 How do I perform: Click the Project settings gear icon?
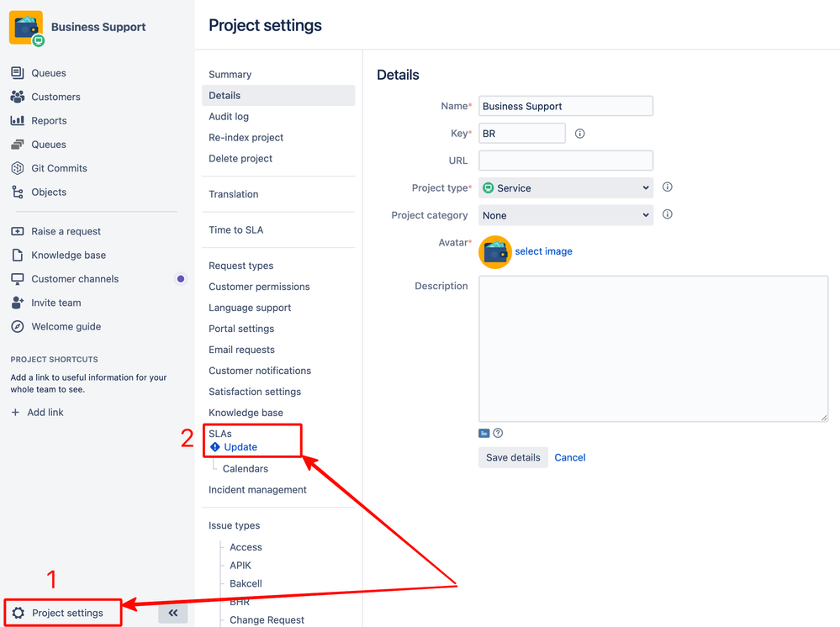click(18, 613)
